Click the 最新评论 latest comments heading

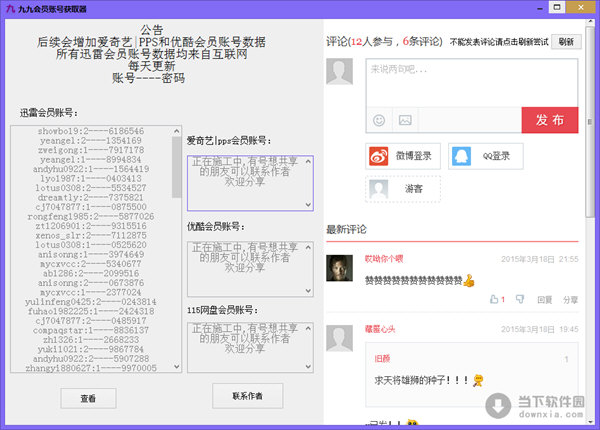click(346, 230)
